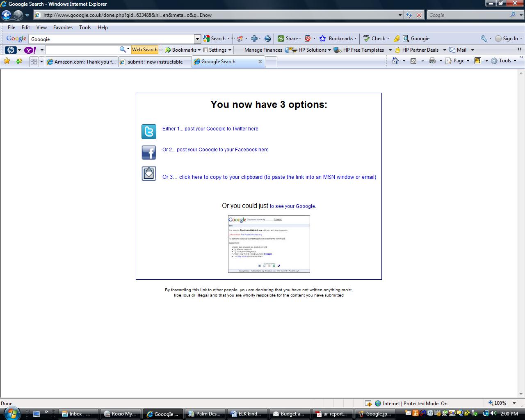525x420 pixels.
Task: Click the Google toolbar blue plus icon
Action: pyautogui.click(x=254, y=39)
